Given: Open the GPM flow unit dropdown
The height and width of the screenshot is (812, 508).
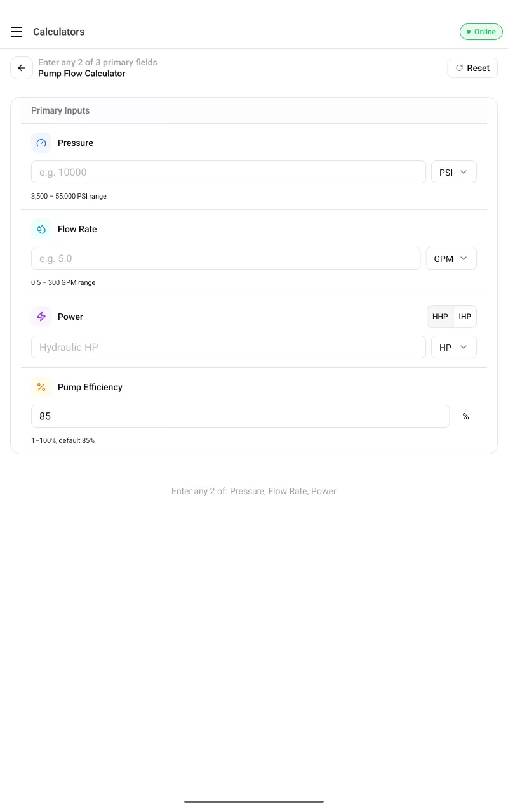Looking at the screenshot, I should pyautogui.click(x=451, y=258).
